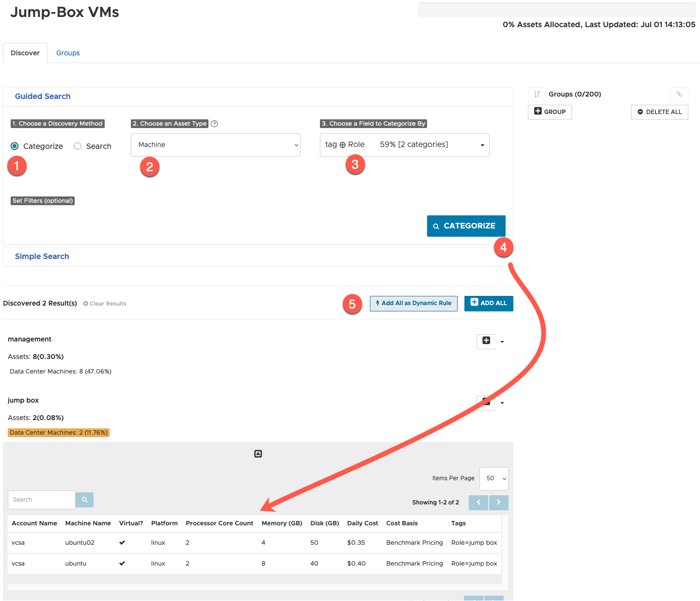
Task: Select the Categorize radio button
Action: click(x=15, y=146)
